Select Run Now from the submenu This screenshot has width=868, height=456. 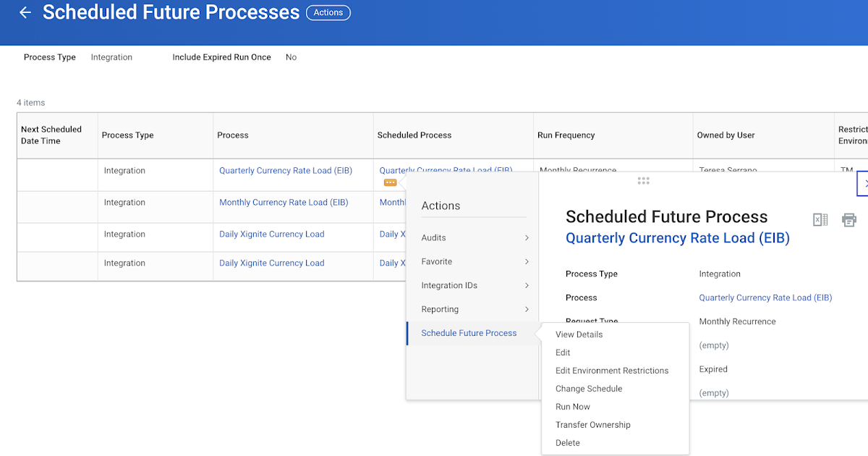point(572,406)
